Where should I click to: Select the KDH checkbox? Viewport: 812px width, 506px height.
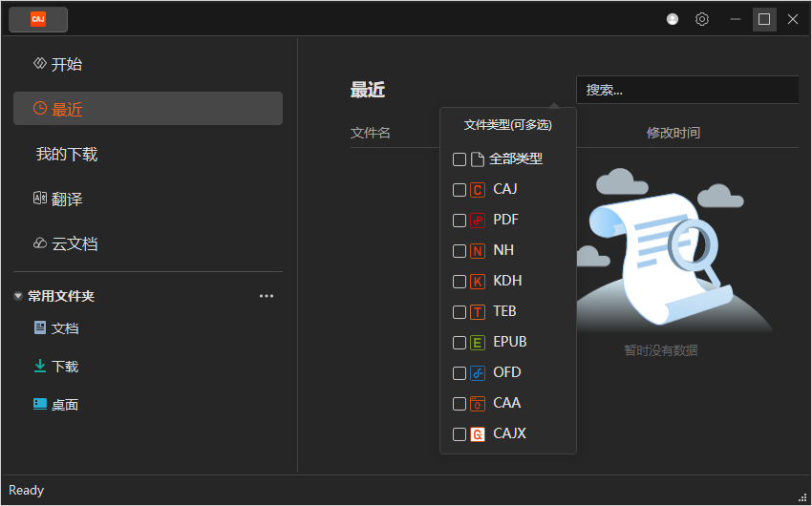click(459, 282)
